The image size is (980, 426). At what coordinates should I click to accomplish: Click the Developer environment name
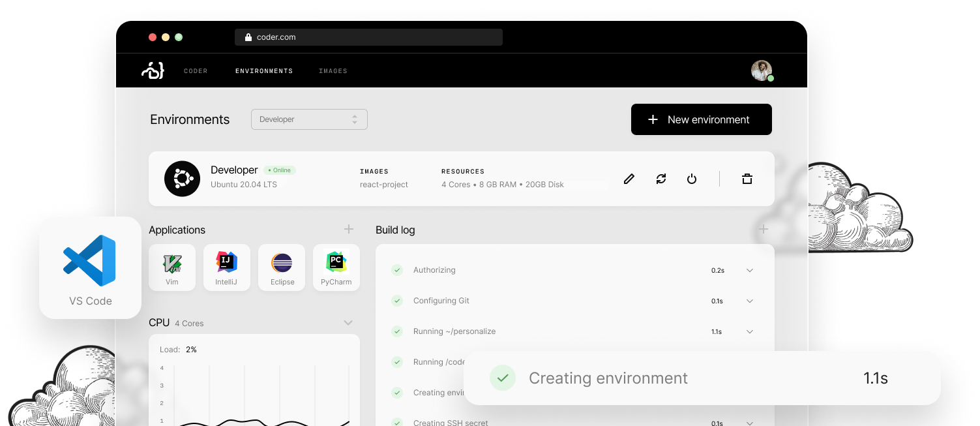click(234, 170)
